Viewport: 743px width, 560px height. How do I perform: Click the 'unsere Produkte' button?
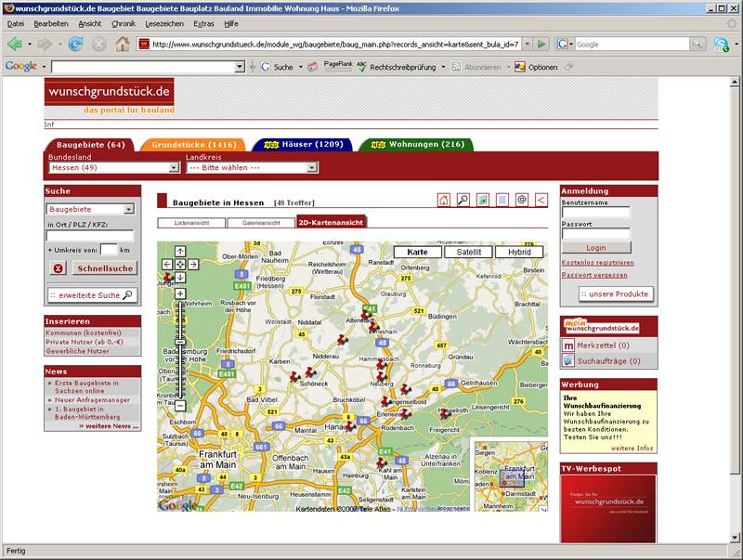coord(616,294)
